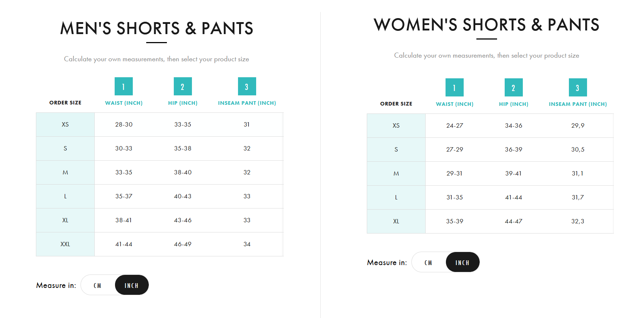Click the Women's Shorts & Pants heading
The image size is (644, 318).
pyautogui.click(x=486, y=25)
